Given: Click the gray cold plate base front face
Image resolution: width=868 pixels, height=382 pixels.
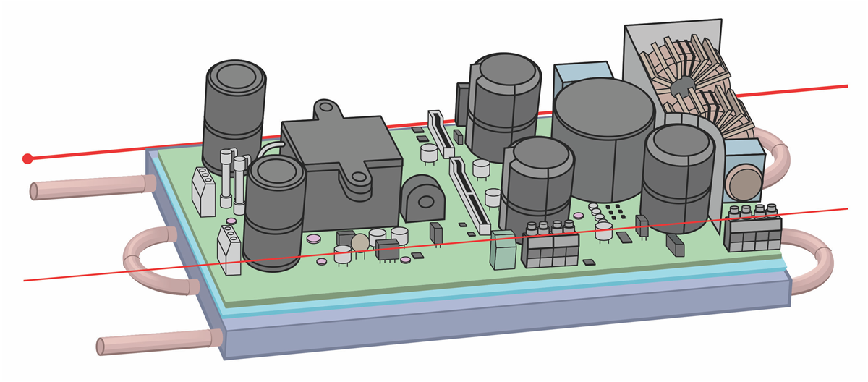Looking at the screenshot, I should [x=506, y=326].
